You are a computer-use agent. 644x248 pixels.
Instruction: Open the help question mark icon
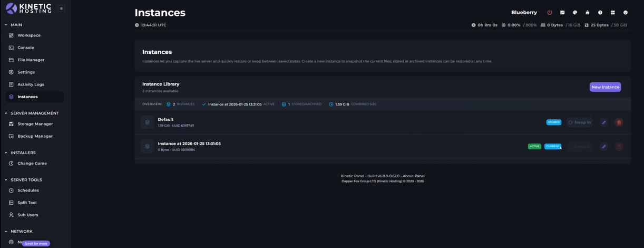(600, 13)
